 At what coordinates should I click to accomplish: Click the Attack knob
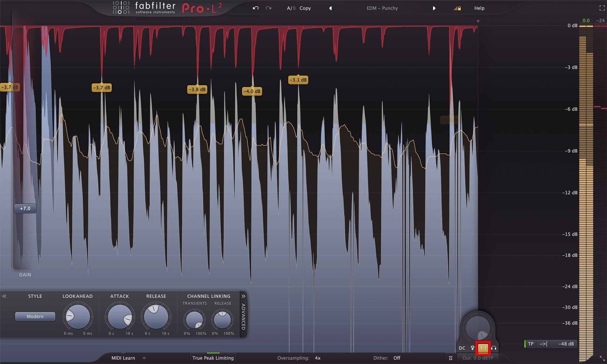coord(120,317)
